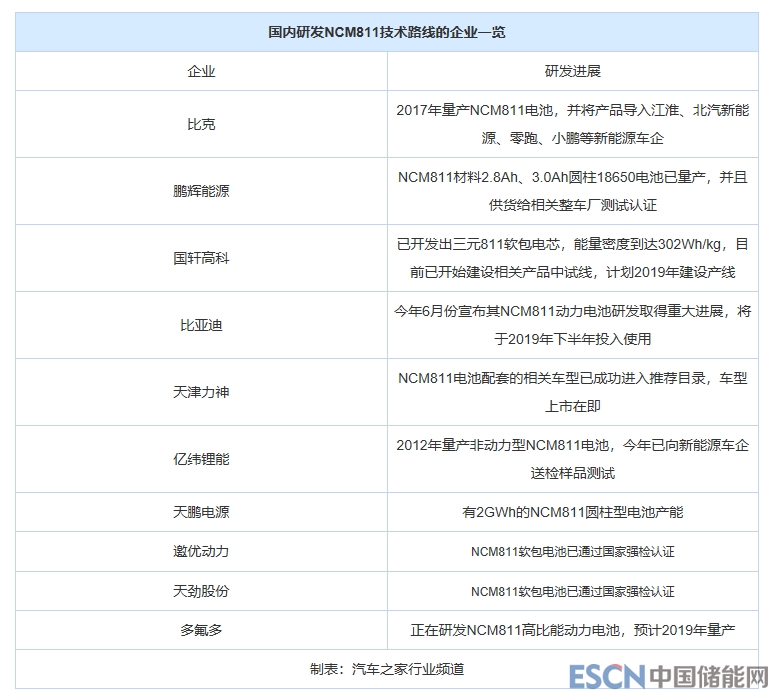Select the 天鹏电源 company cell

coord(201,512)
